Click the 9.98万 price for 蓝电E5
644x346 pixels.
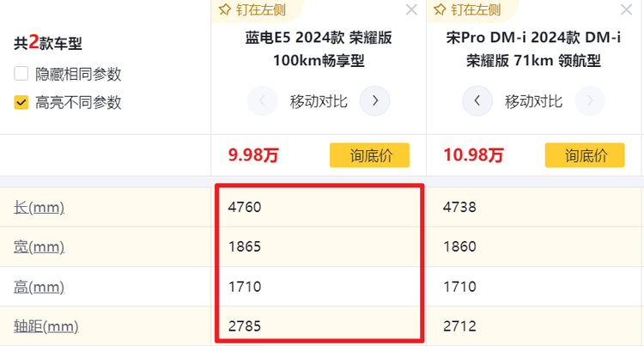coord(253,155)
